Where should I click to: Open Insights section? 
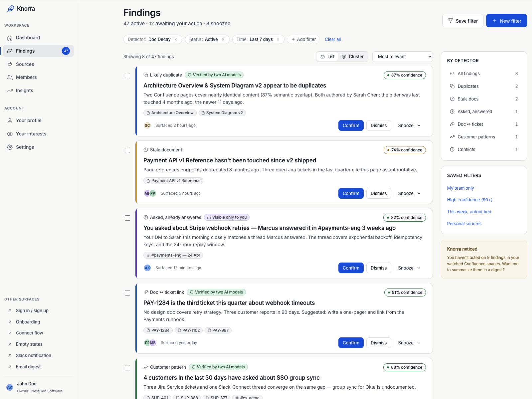pyautogui.click(x=39, y=91)
